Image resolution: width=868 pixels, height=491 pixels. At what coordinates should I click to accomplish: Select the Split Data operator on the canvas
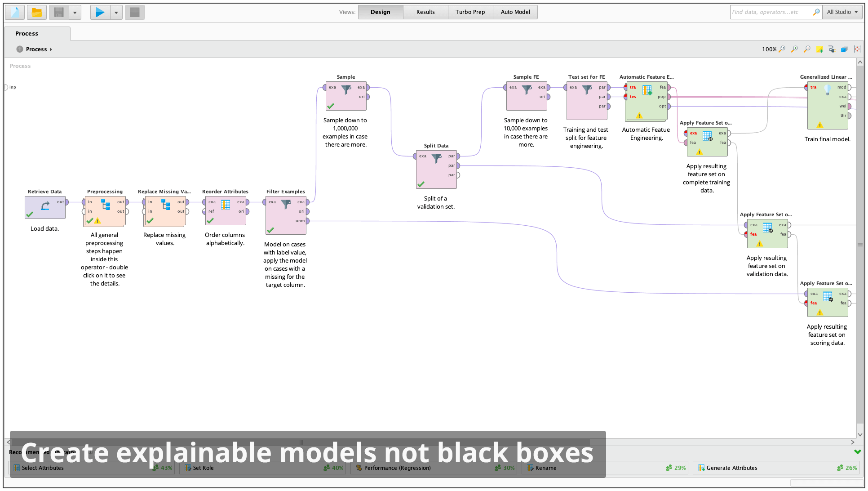click(x=436, y=169)
